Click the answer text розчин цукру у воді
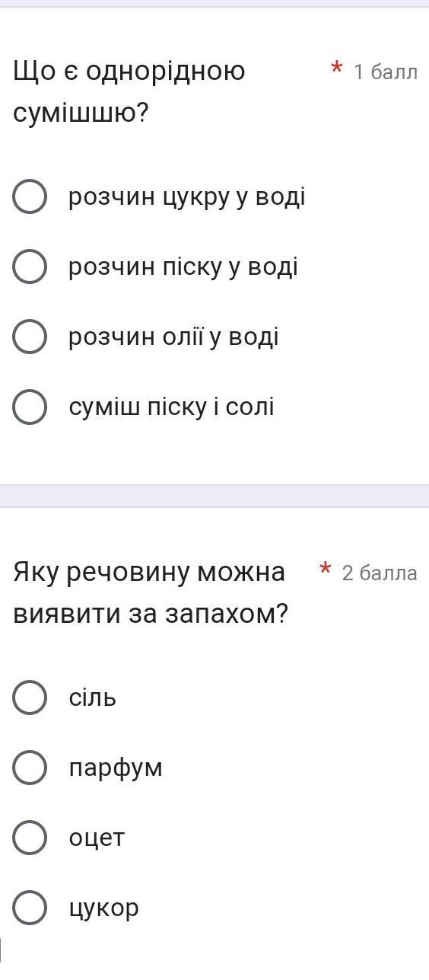 (187, 198)
